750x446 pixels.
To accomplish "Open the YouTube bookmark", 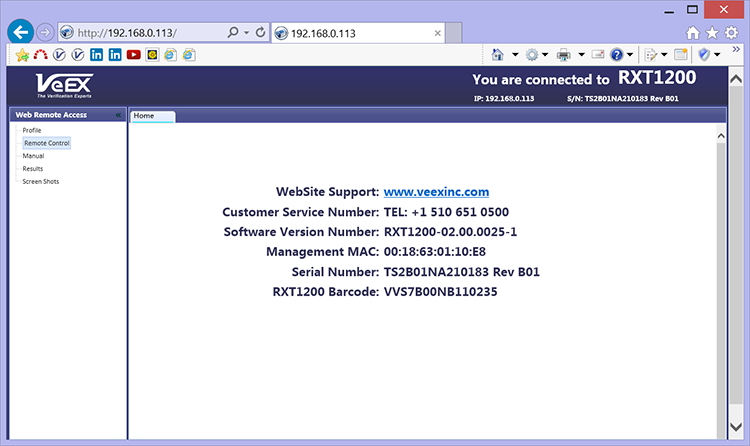I will point(133,55).
